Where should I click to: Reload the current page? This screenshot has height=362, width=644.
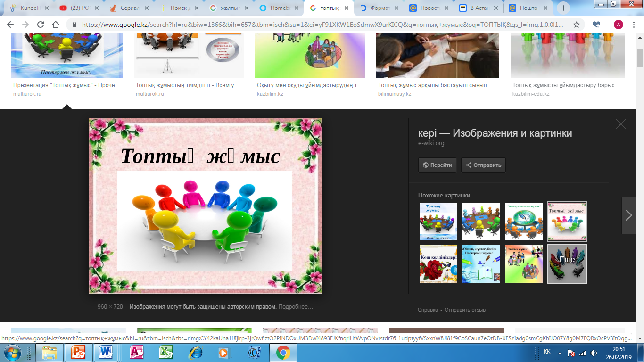(41, 25)
